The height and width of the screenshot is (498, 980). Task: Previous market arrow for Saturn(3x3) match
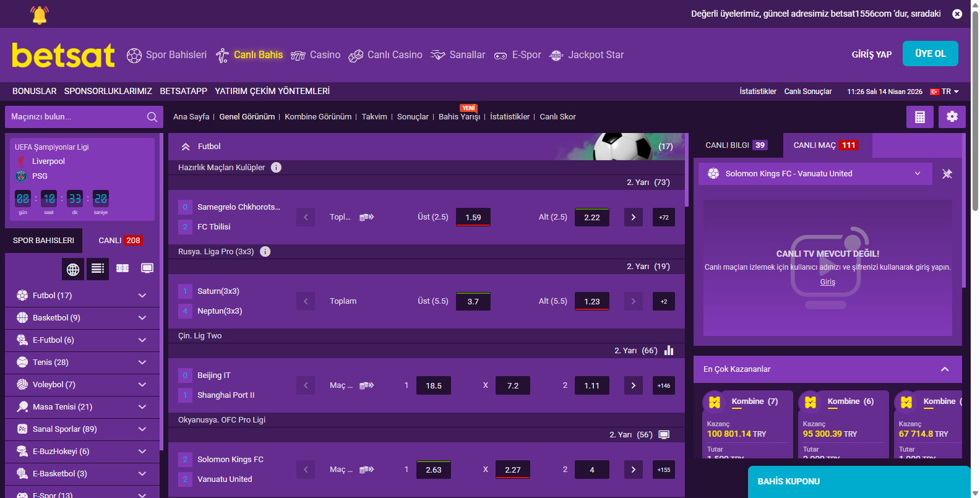coord(306,301)
